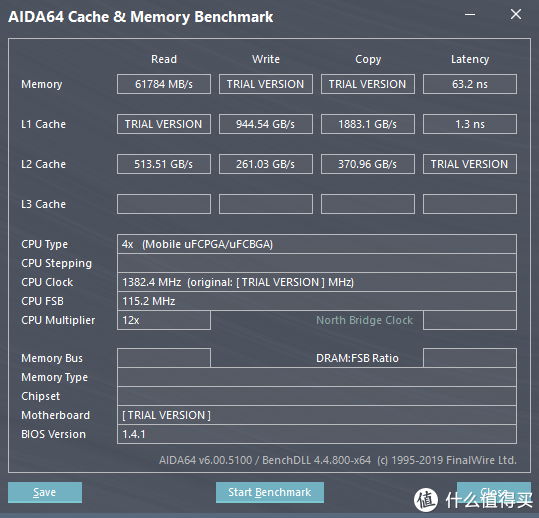Click the empty Memory Type field
539x518 pixels.
317,377
